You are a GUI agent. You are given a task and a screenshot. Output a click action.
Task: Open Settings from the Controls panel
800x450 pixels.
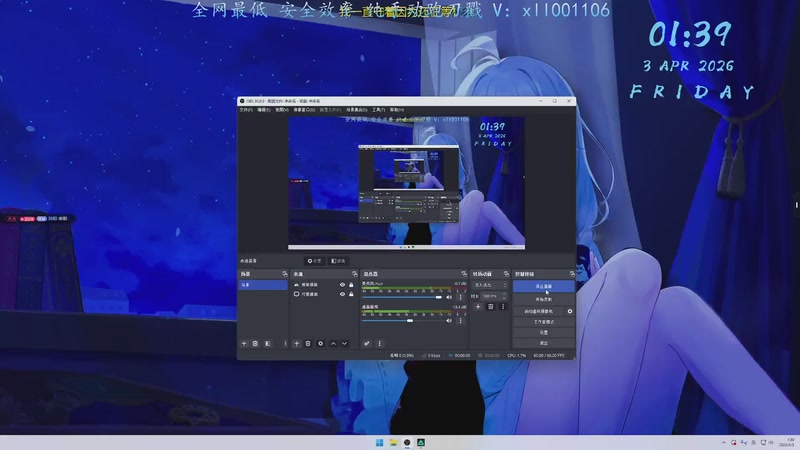[x=544, y=332]
